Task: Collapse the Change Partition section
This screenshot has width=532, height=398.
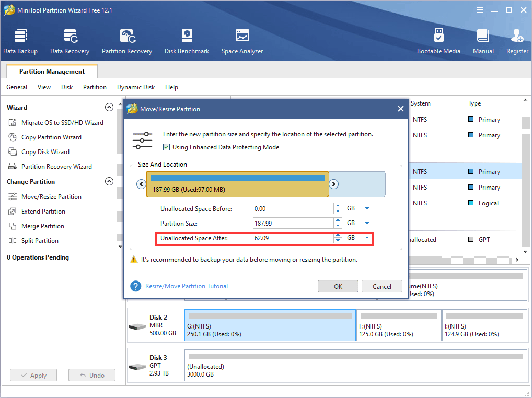Action: tap(109, 181)
